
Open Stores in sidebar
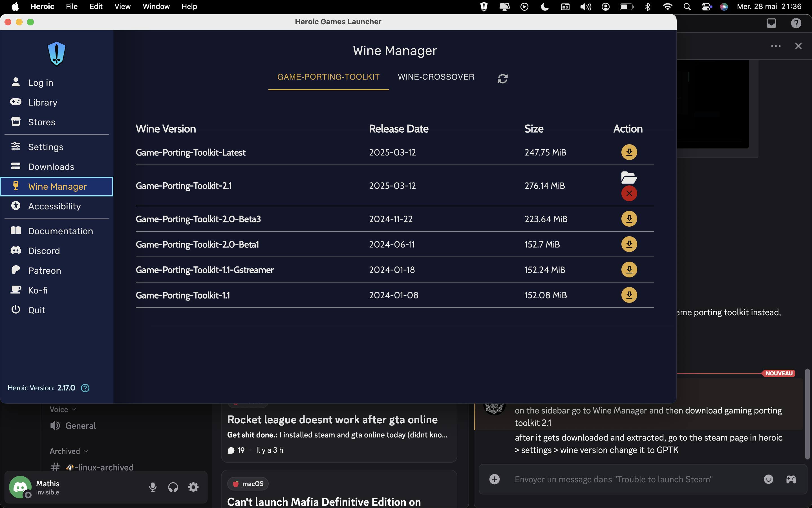(56, 122)
